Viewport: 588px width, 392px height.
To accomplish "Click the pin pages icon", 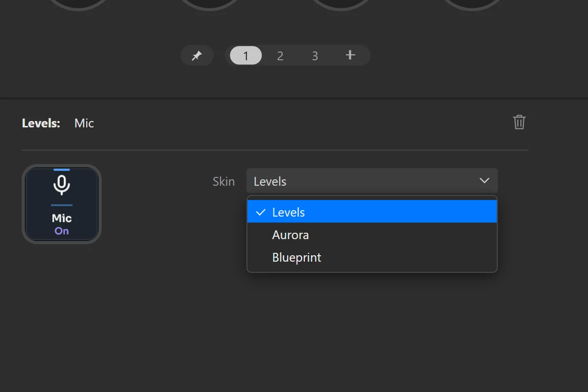I will click(197, 56).
